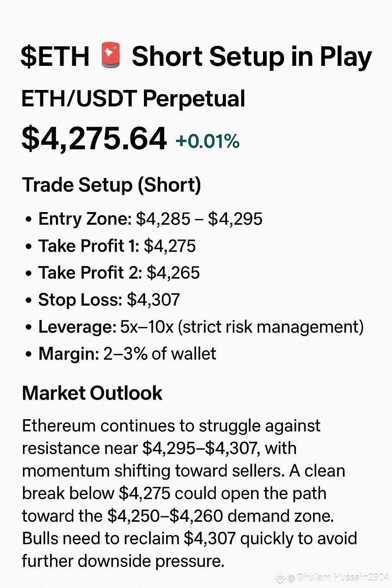Select the ETH/USDT Perpetual pair title
Screen dimensions: 392x588
click(x=133, y=99)
